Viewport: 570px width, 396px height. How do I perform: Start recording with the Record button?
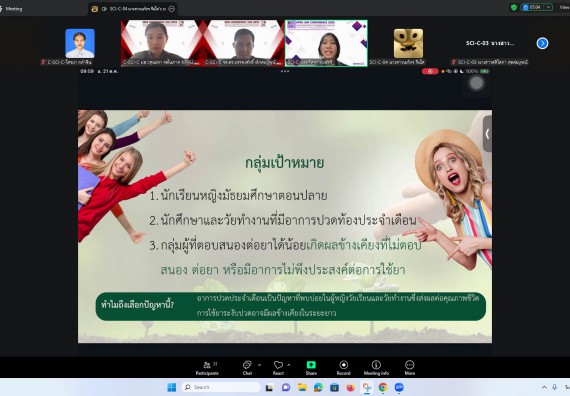(x=344, y=368)
